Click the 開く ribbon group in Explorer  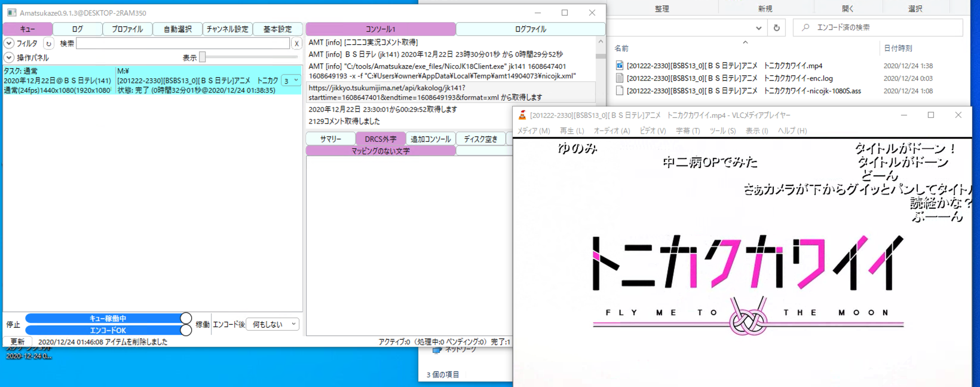pos(848,8)
